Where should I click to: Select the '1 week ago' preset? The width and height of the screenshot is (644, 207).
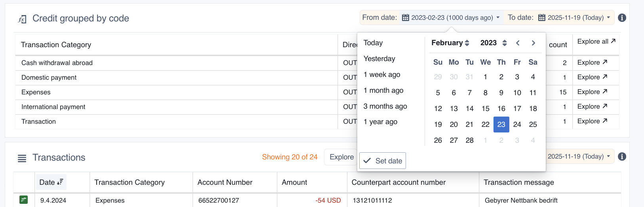[x=382, y=75]
